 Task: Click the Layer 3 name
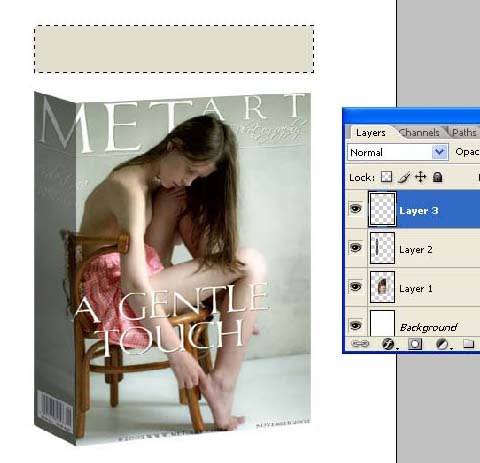pos(419,211)
